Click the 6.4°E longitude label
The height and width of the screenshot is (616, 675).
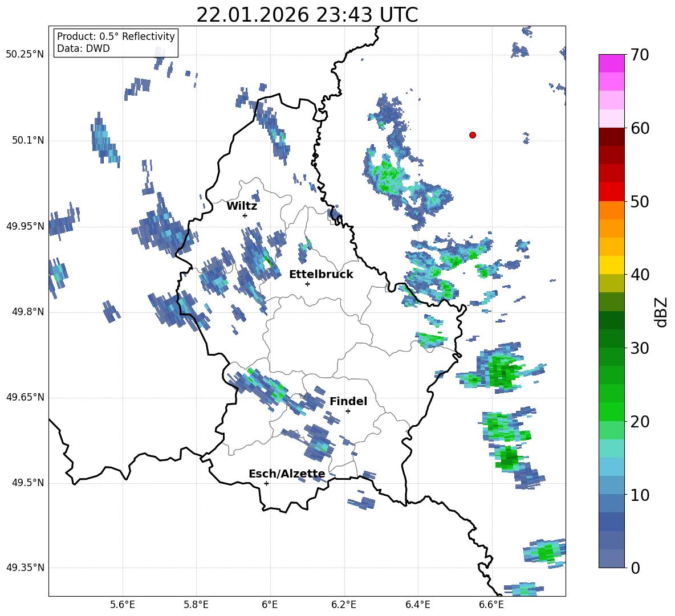(x=418, y=605)
